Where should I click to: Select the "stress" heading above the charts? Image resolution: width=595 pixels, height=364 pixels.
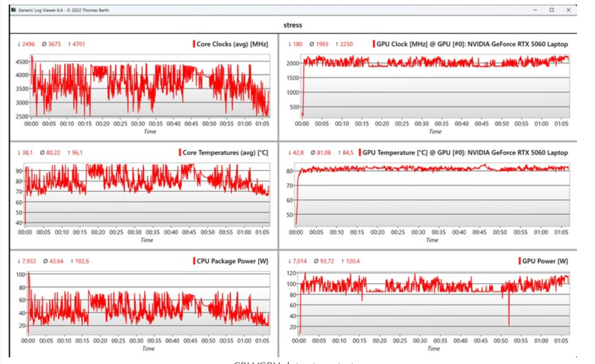[293, 25]
